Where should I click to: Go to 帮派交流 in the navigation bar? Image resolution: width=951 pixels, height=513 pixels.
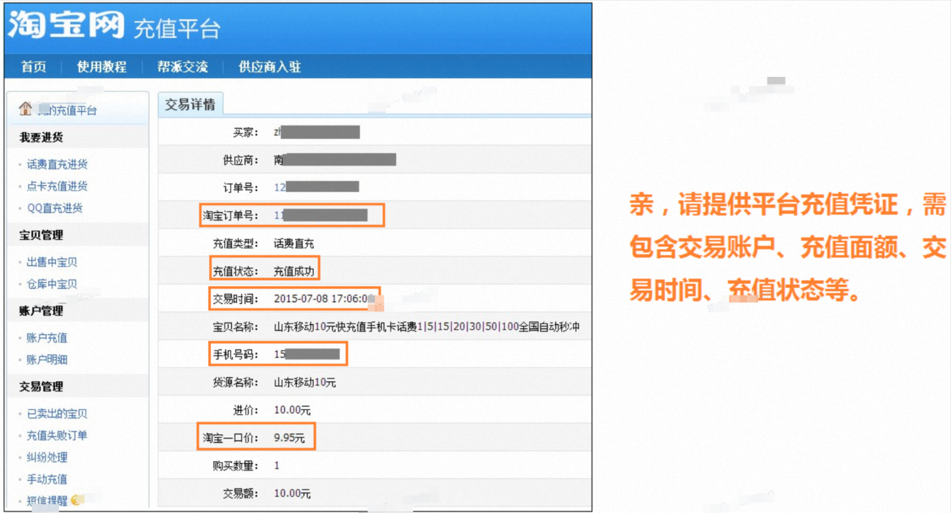[182, 67]
